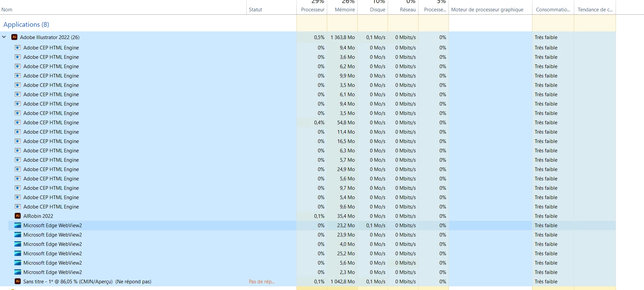Click the 1 363,8 Mo memory value
The image size is (644, 290).
(x=343, y=37)
